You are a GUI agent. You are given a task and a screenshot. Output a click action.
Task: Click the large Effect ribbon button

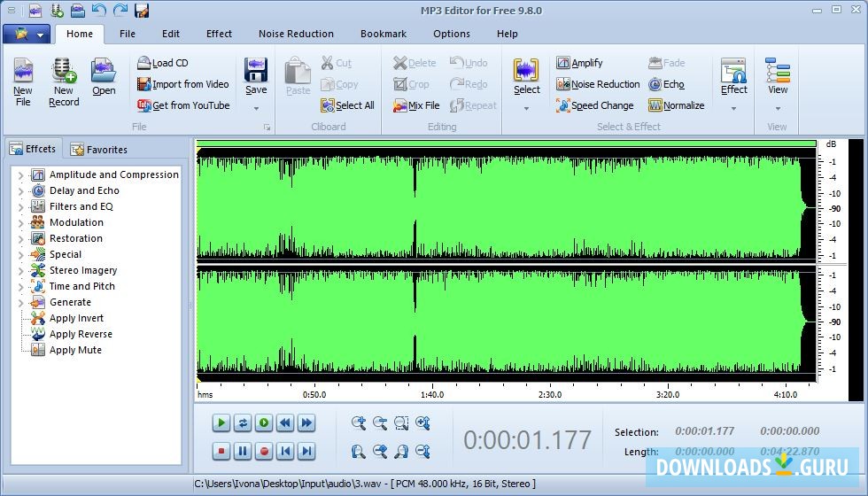click(734, 76)
